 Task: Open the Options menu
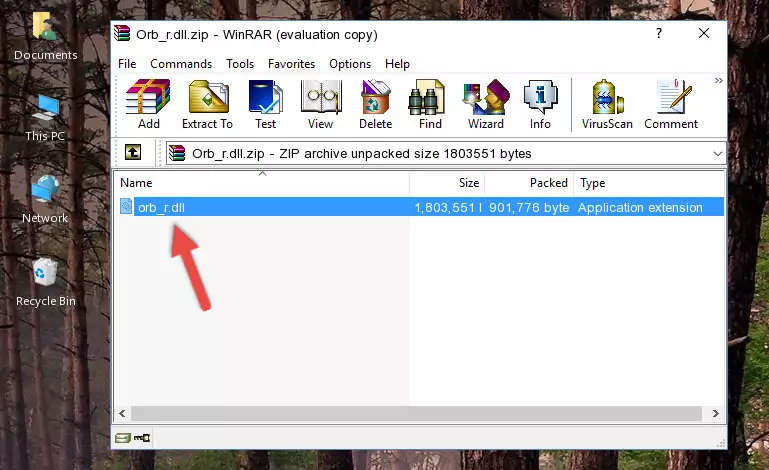350,64
